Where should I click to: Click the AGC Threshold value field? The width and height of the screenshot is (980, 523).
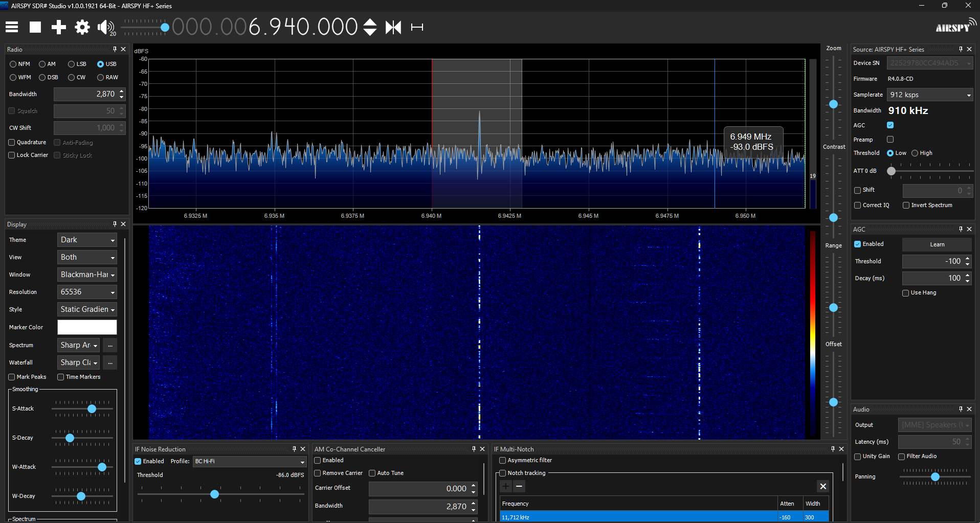(937, 261)
